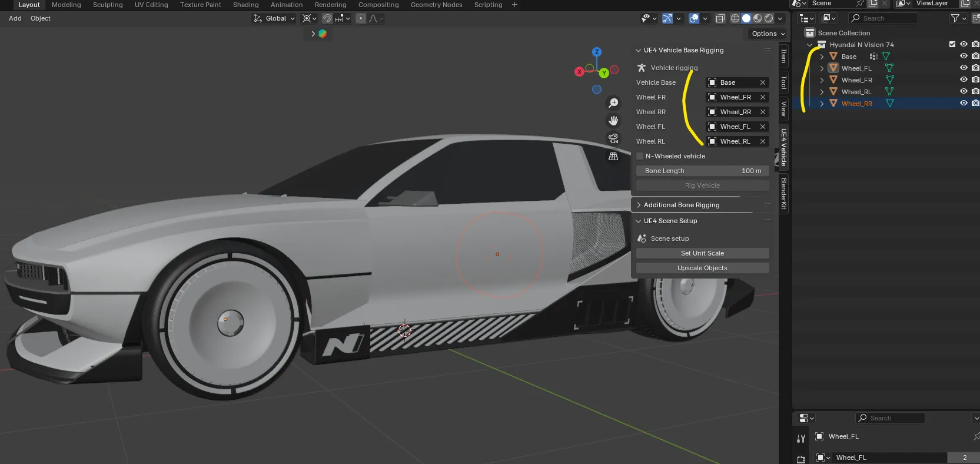Viewport: 980px width, 464px height.
Task: Switch to the Shading workspace tab
Action: click(x=245, y=5)
